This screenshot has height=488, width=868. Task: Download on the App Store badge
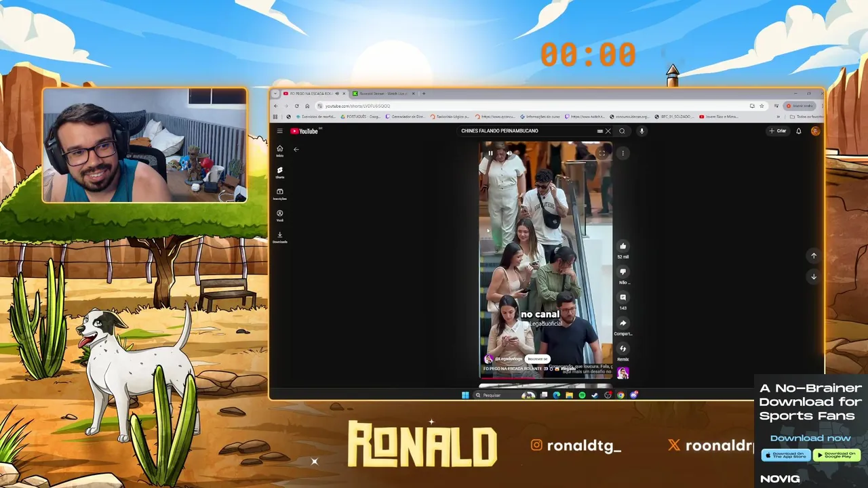[786, 455]
